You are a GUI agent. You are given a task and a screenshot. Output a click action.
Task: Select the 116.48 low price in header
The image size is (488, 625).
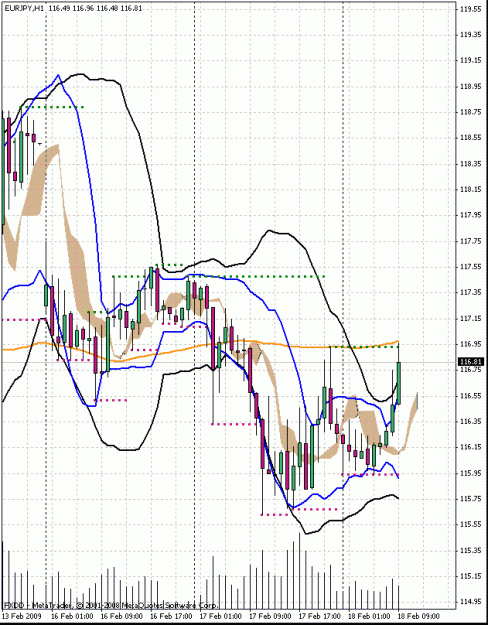point(107,8)
